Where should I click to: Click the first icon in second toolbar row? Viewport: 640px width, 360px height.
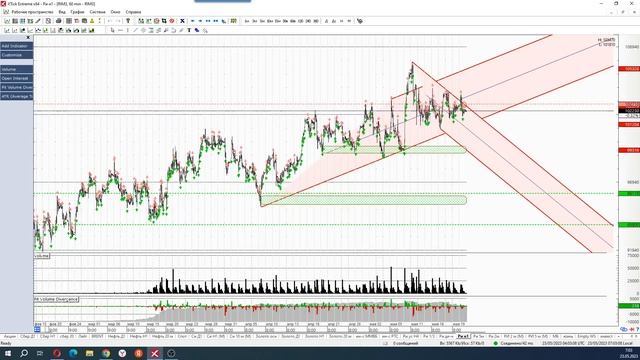point(7,30)
